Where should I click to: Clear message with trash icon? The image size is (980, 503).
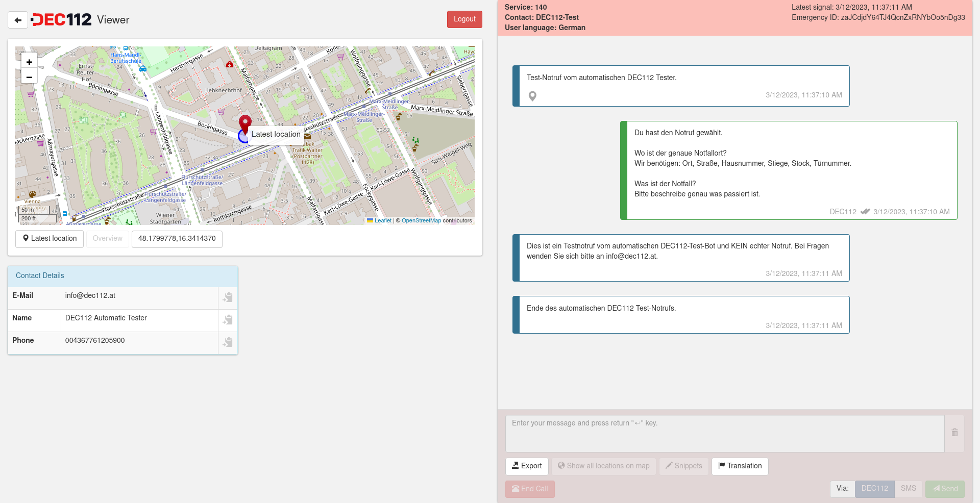(x=954, y=433)
